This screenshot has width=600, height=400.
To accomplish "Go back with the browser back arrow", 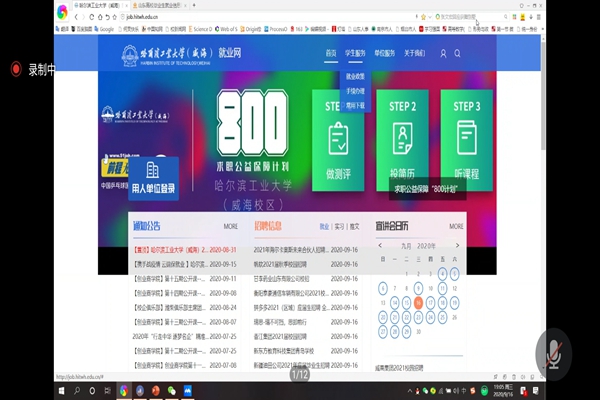I will coord(76,17).
